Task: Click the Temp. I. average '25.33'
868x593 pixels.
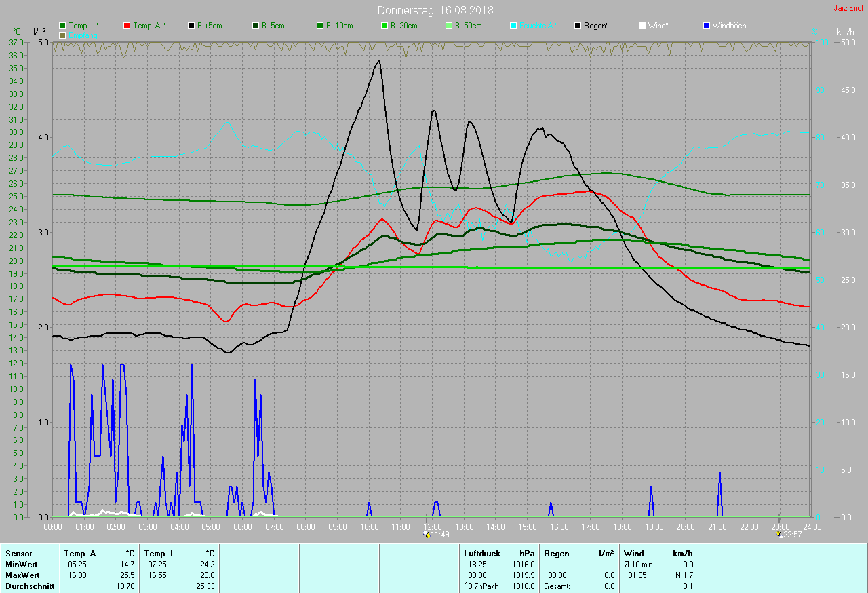Action: [x=204, y=586]
